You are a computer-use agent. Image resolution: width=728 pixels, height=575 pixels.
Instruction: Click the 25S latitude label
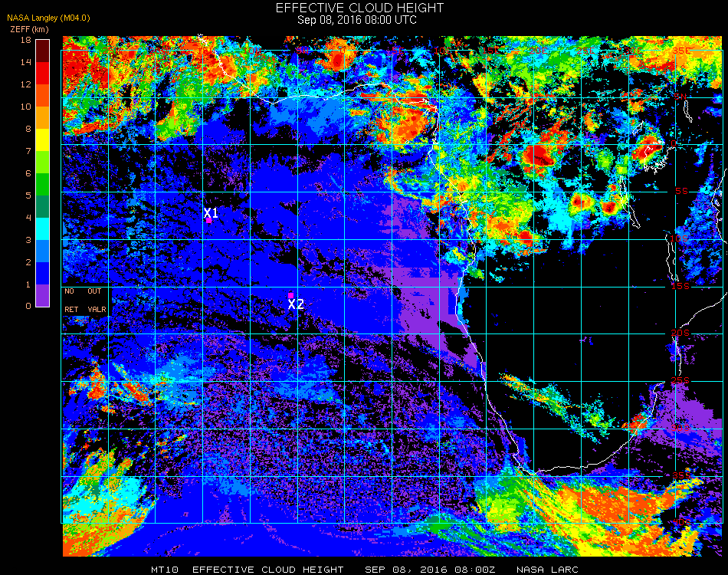680,381
